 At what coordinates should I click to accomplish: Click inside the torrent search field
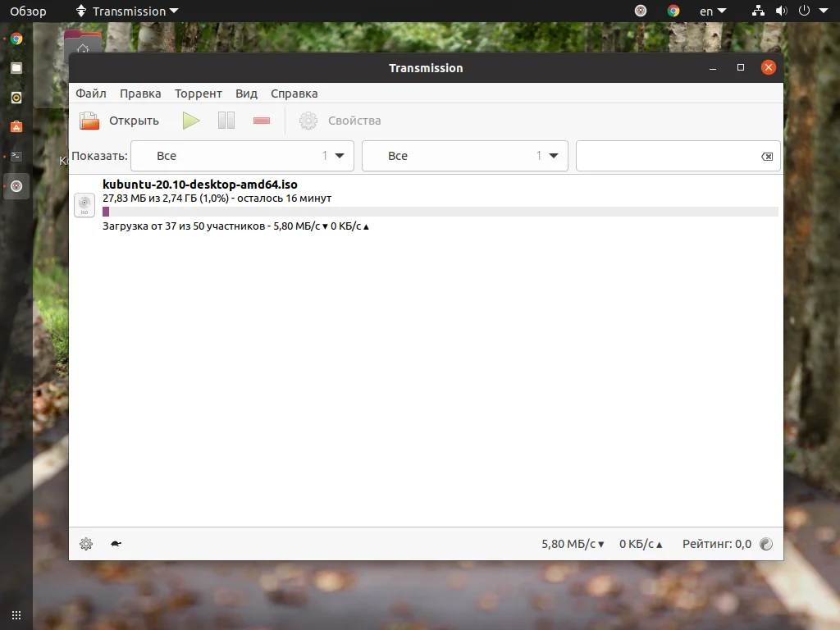673,155
